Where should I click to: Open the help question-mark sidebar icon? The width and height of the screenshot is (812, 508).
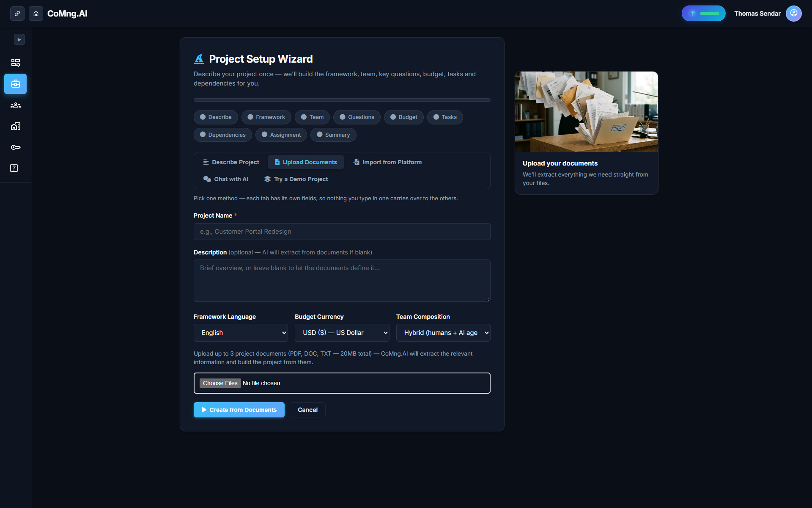click(x=14, y=168)
